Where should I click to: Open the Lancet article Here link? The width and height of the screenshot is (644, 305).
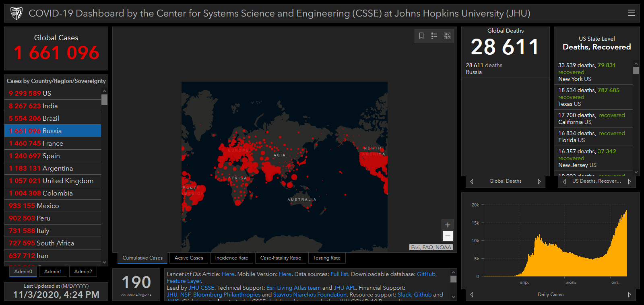coord(228,274)
